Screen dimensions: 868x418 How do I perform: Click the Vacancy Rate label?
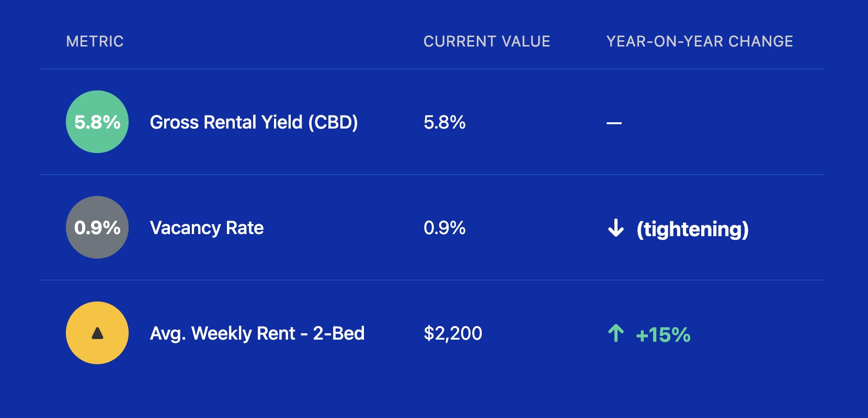point(207,228)
